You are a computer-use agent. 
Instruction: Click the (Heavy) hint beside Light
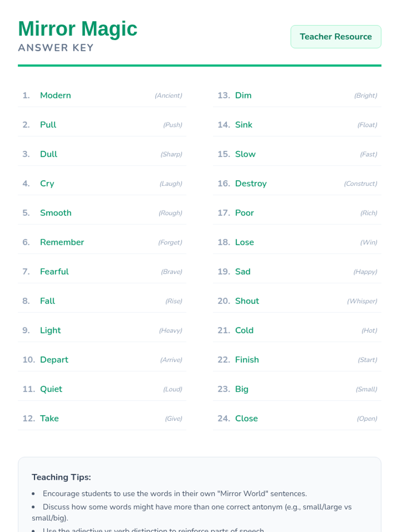point(171,331)
